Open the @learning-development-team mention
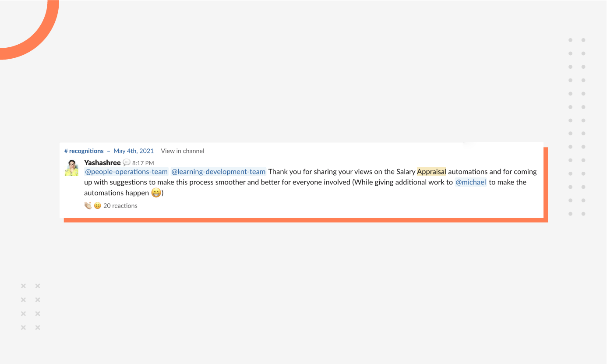This screenshot has width=607, height=364. coord(218,172)
